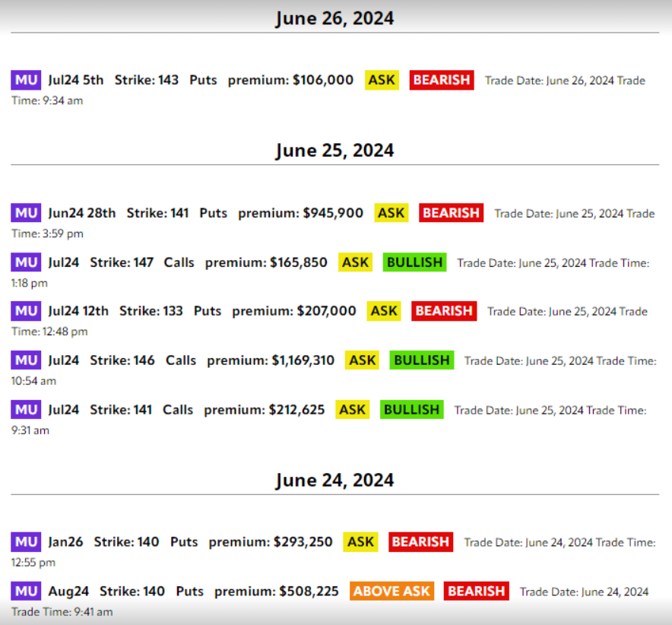
Task: Click the Time: 9:34 am text
Action: click(x=47, y=100)
